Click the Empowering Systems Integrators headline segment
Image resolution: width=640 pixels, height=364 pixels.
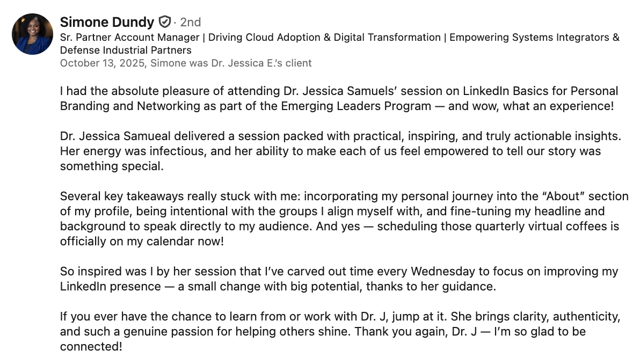(x=529, y=37)
